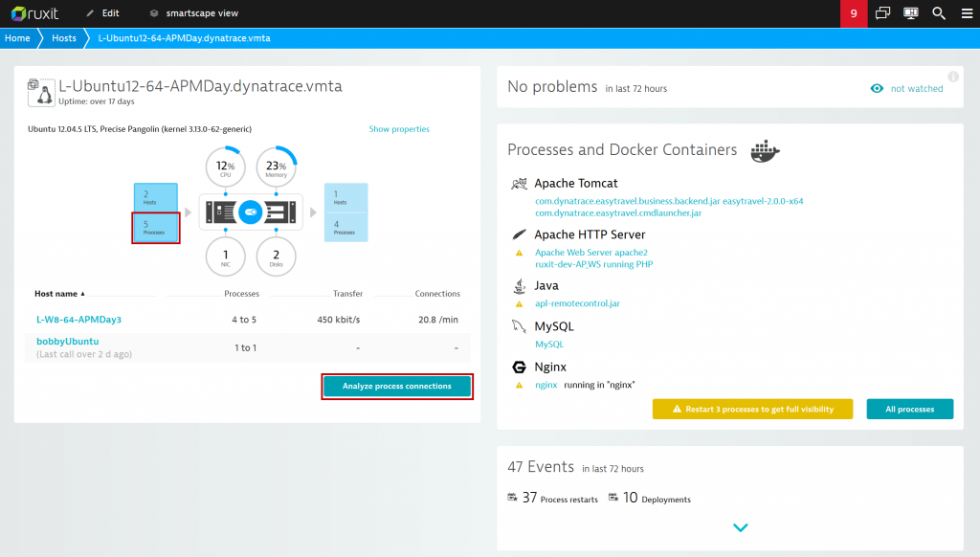
Task: Sort by Host name column
Action: click(59, 293)
